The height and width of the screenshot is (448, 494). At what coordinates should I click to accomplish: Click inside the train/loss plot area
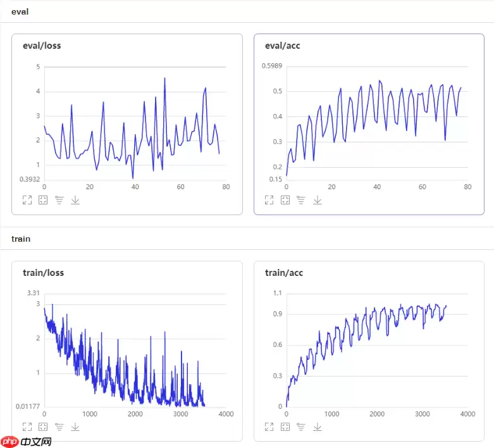tap(133, 354)
